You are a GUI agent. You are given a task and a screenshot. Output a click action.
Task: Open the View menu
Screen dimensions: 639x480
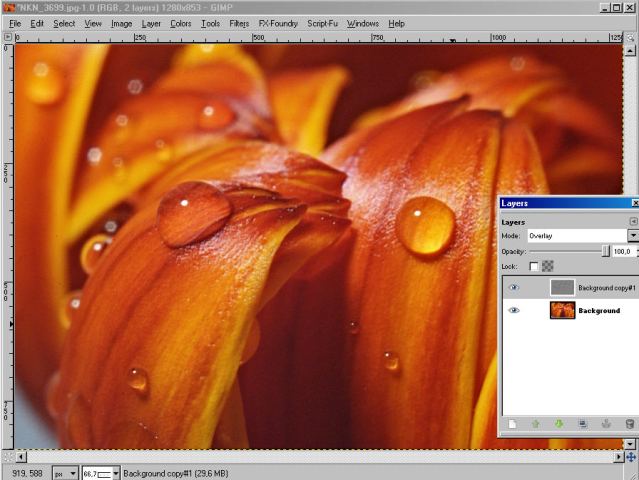pos(93,24)
